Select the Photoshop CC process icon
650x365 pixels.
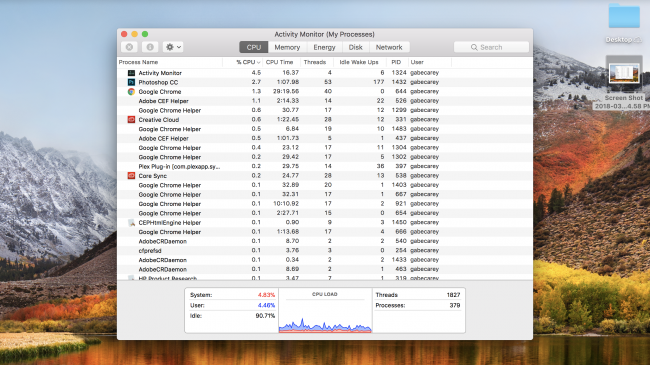[x=131, y=82]
